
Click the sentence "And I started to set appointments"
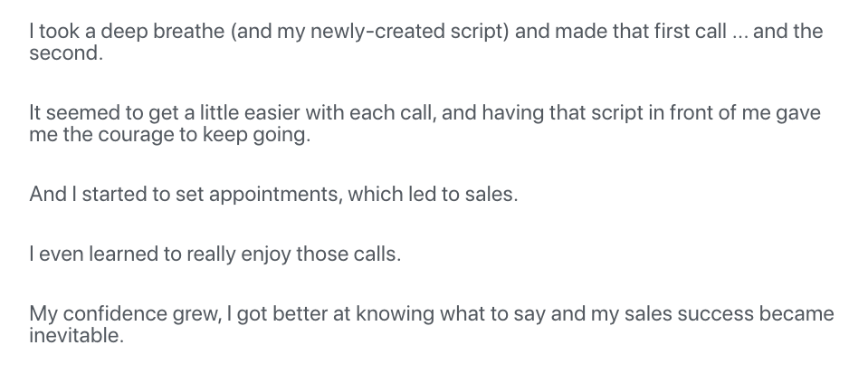273,195
